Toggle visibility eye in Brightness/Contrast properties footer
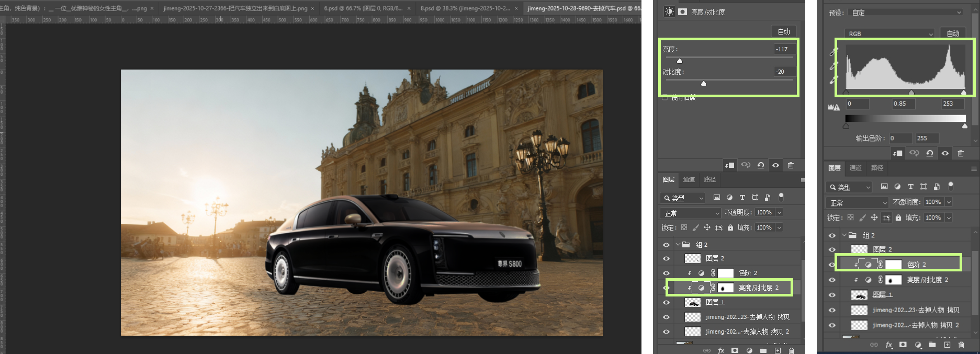The height and width of the screenshot is (354, 980). click(775, 165)
